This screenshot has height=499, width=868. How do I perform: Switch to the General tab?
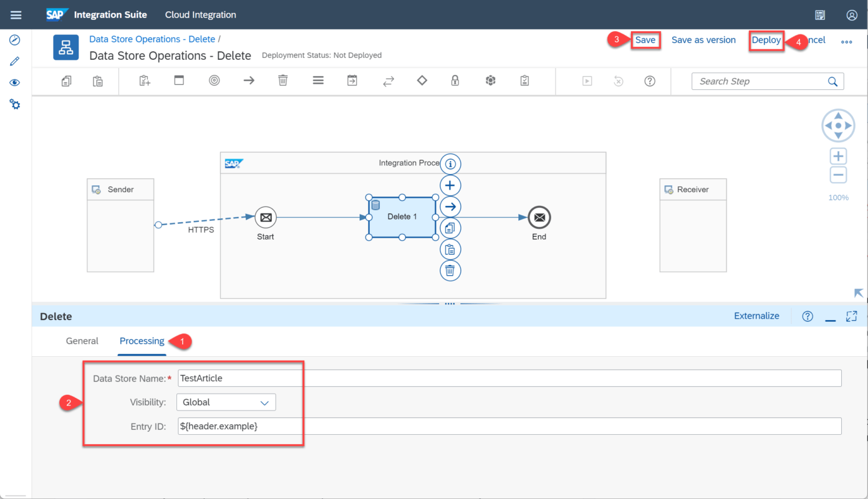tap(82, 341)
